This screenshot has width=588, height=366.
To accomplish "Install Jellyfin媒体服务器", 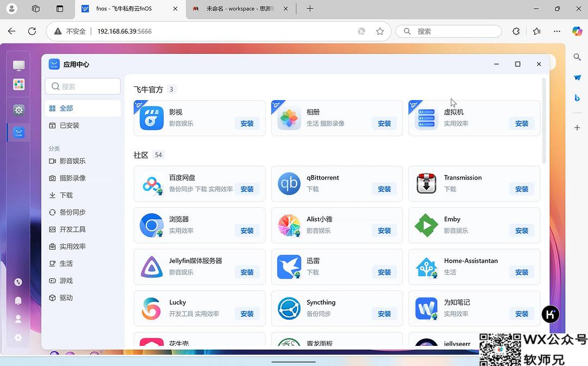I will [x=247, y=272].
